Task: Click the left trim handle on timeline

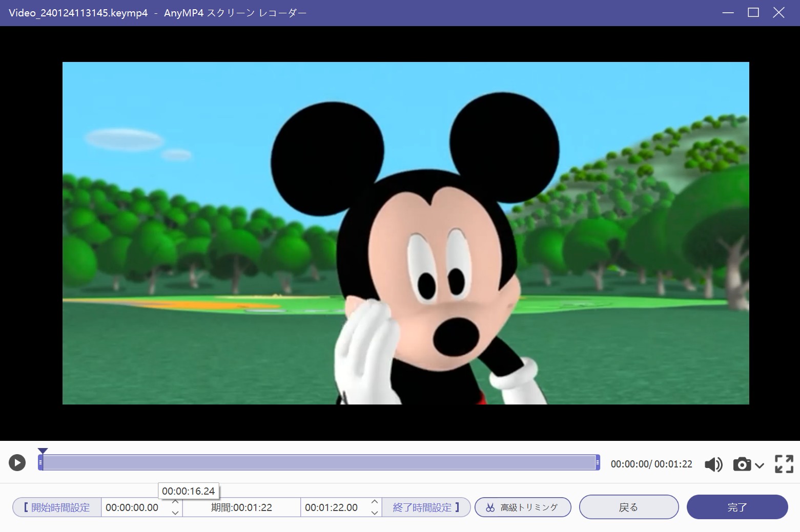Action: 40,462
